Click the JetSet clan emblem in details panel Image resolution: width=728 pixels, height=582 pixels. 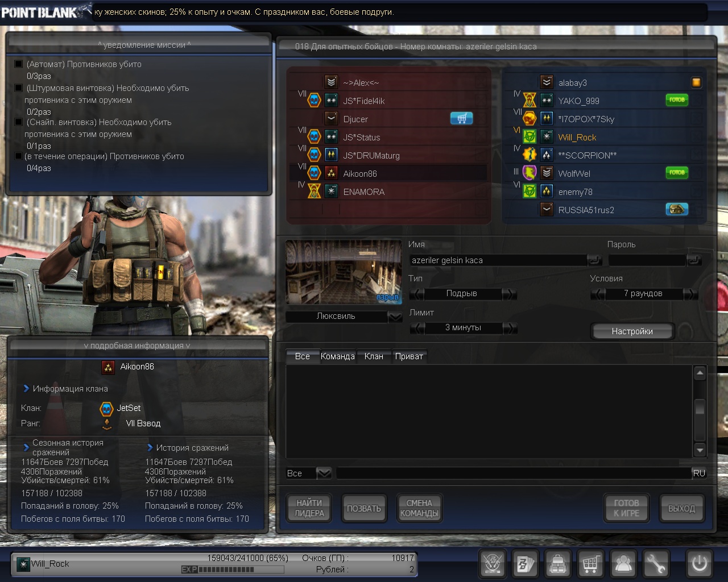point(106,409)
